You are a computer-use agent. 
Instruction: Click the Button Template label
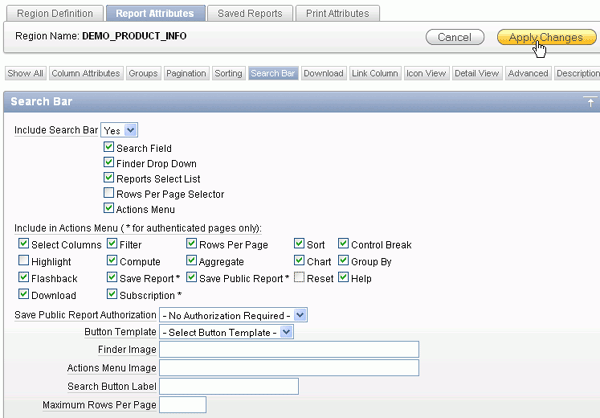[120, 332]
